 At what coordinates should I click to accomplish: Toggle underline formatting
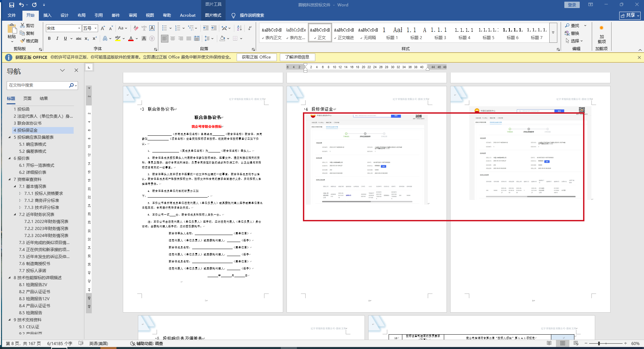point(65,38)
